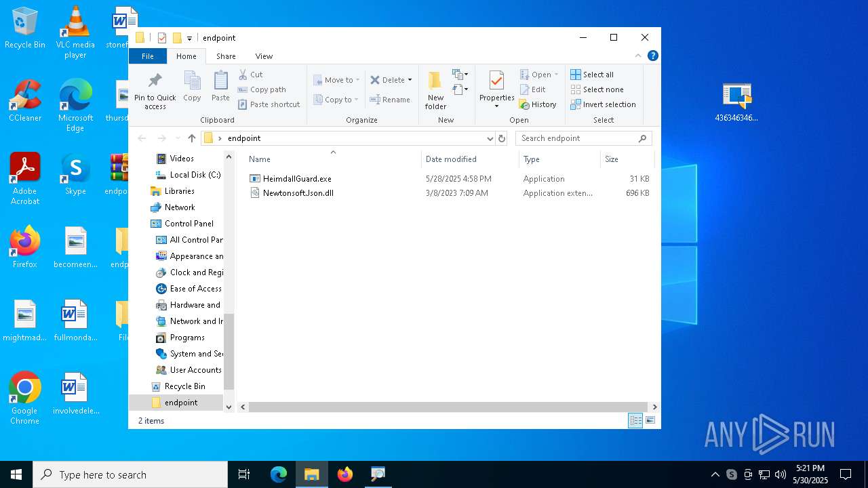Switch to the Home ribbon tab

[186, 56]
